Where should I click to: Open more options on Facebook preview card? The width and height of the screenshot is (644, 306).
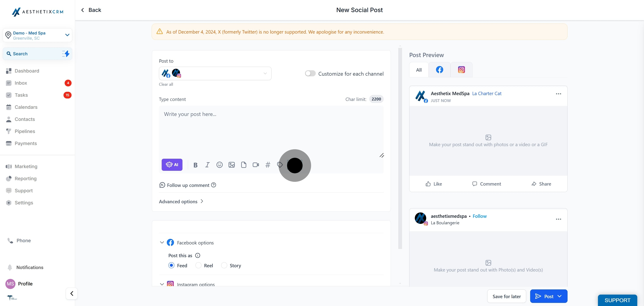[558, 94]
